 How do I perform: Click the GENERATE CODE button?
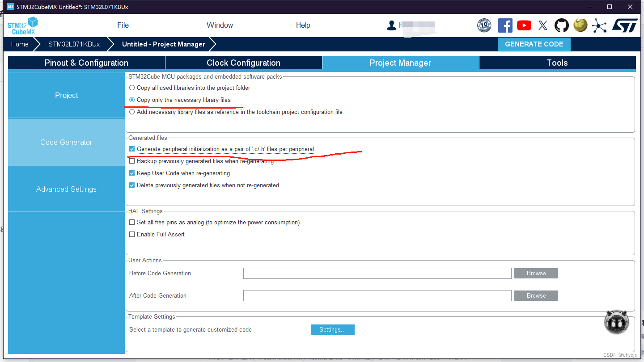[x=534, y=44]
